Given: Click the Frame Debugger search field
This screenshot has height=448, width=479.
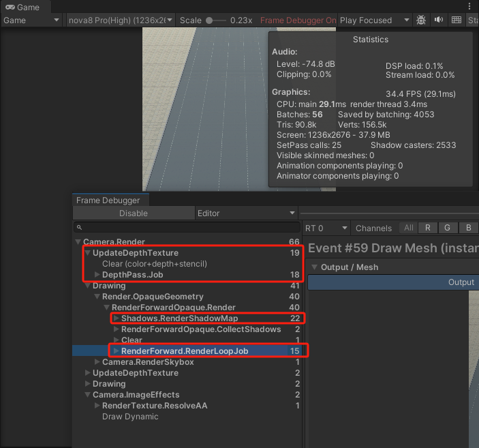Looking at the screenshot, I should 187,227.
